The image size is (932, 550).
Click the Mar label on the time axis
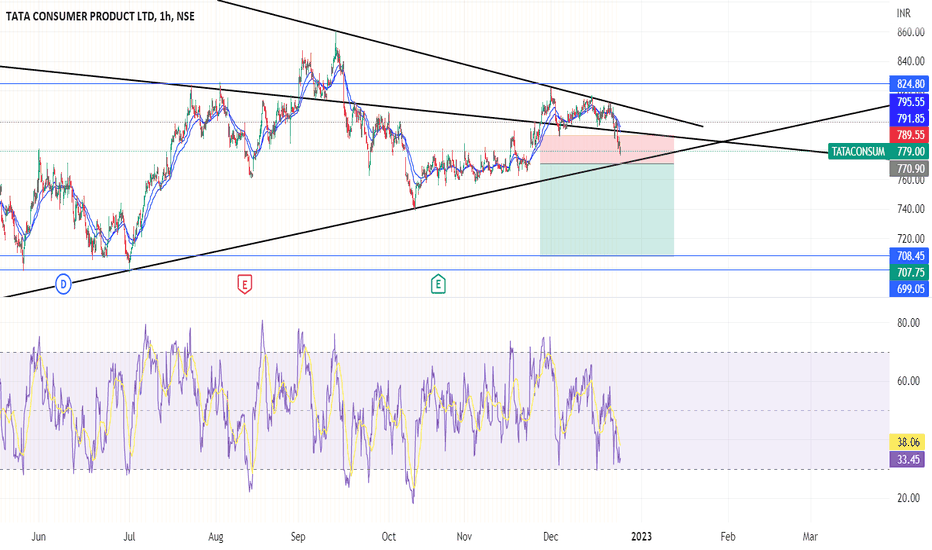(x=810, y=536)
